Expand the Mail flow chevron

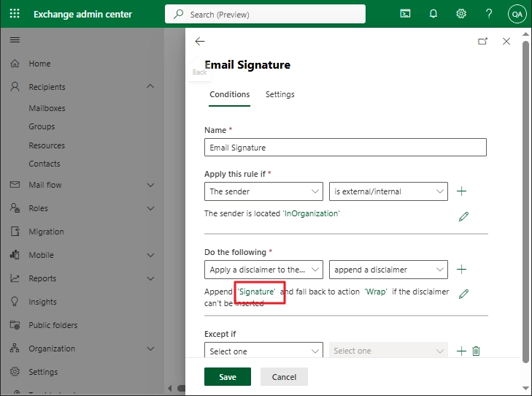150,185
